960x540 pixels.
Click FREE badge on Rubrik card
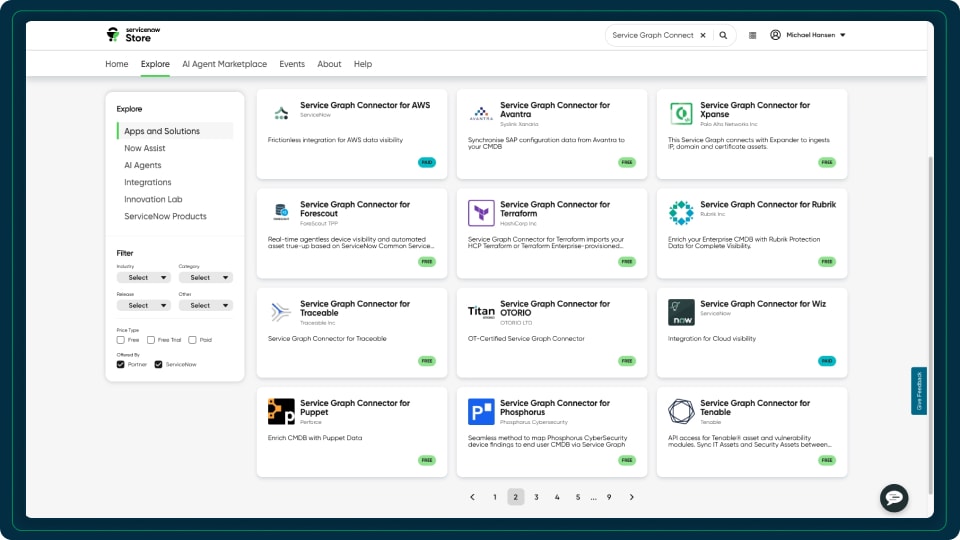827,261
